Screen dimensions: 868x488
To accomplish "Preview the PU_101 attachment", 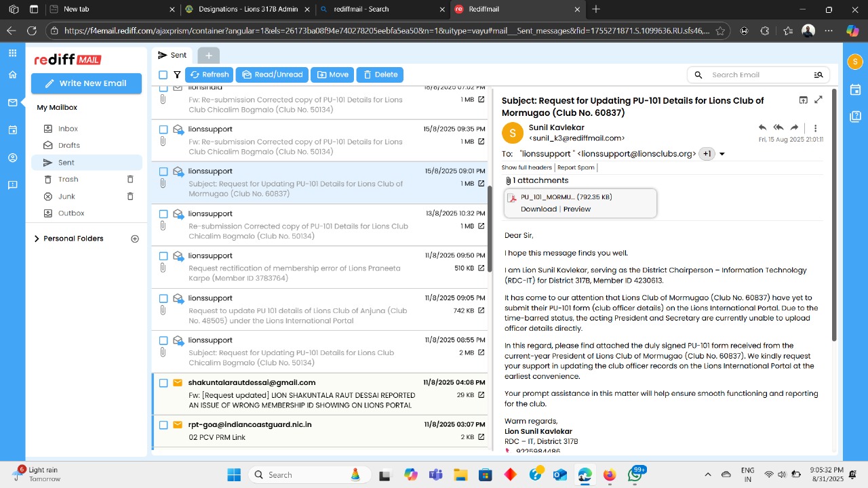I will pos(577,209).
